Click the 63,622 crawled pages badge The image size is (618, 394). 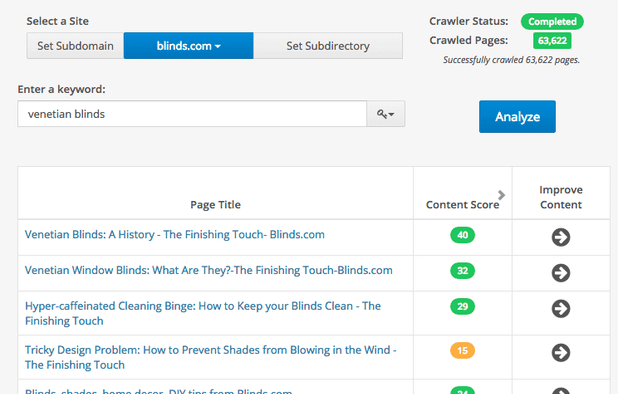(x=552, y=41)
